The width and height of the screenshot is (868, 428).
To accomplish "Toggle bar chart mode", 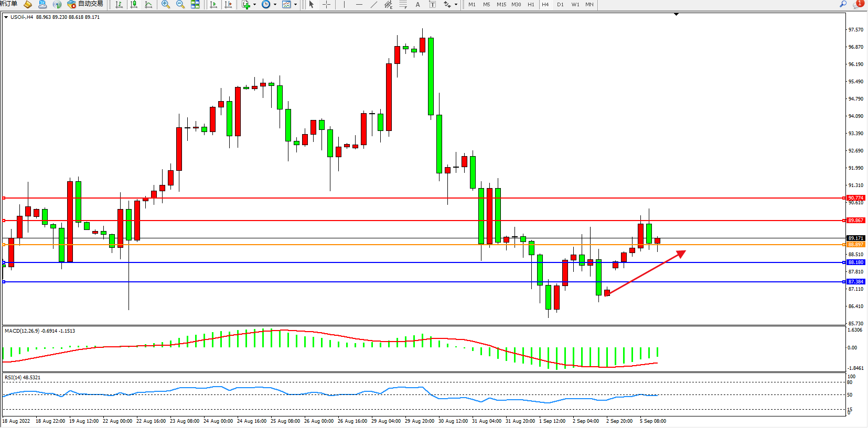I will click(119, 4).
